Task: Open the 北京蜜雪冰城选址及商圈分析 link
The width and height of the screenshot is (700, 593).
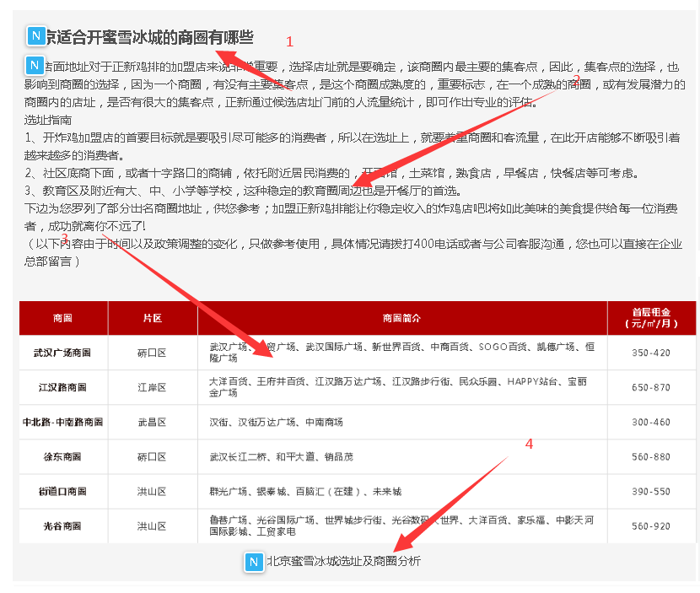Action: tap(343, 561)
